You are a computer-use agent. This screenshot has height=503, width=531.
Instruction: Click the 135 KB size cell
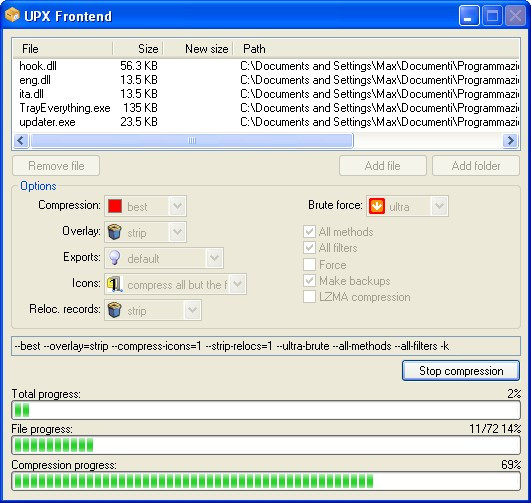point(141,108)
